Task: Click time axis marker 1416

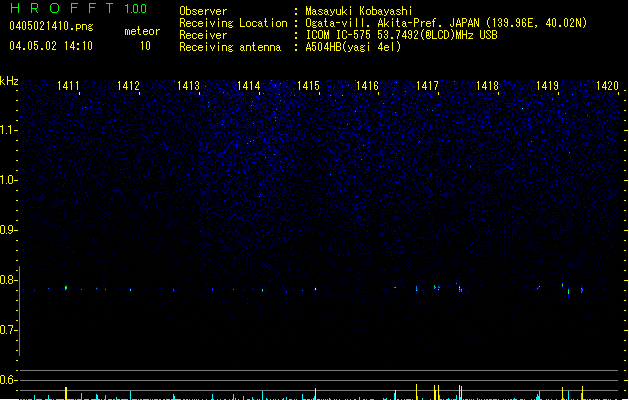Action: pyautogui.click(x=367, y=86)
